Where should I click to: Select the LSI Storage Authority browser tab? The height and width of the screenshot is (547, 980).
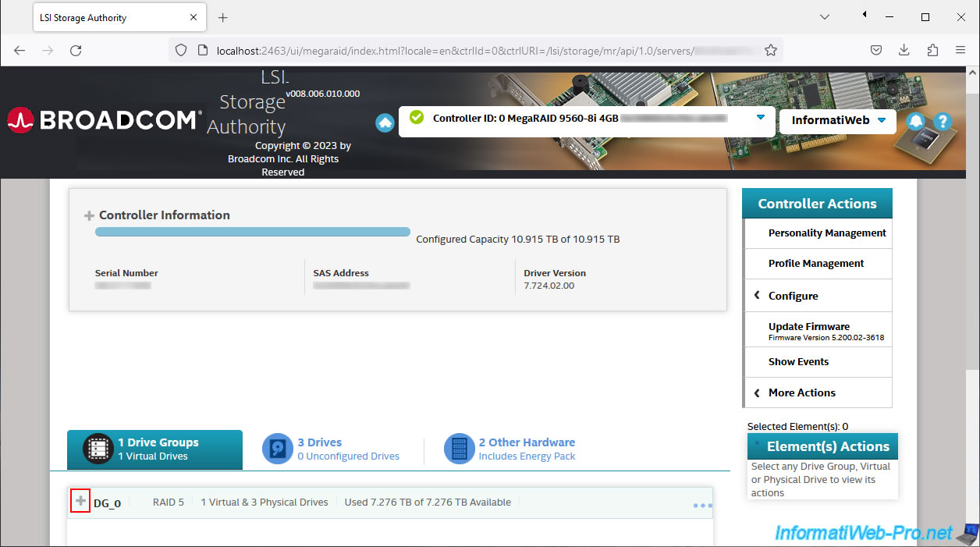[120, 17]
